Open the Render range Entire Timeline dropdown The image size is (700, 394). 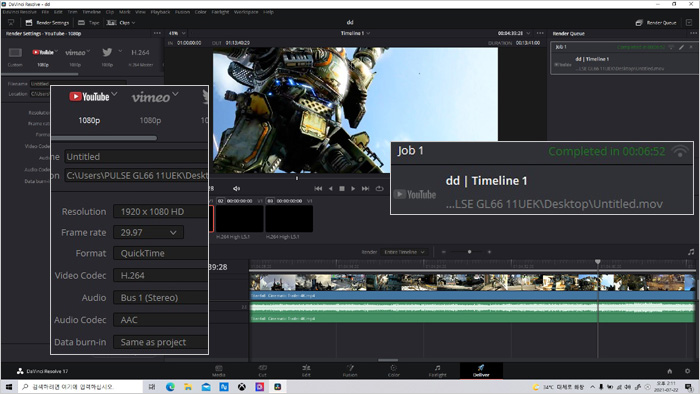pos(404,252)
